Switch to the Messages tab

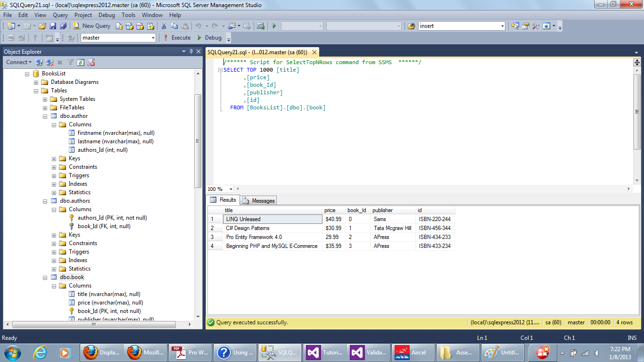(x=258, y=200)
